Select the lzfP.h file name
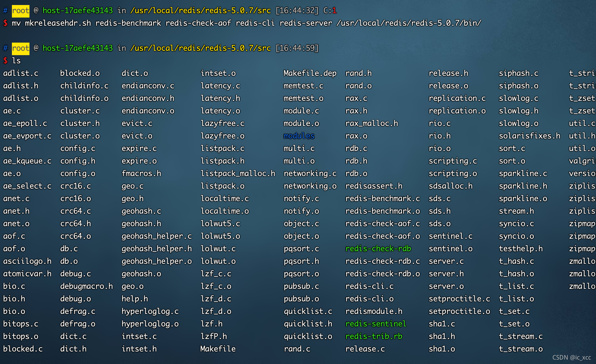596x364 pixels. [x=214, y=336]
